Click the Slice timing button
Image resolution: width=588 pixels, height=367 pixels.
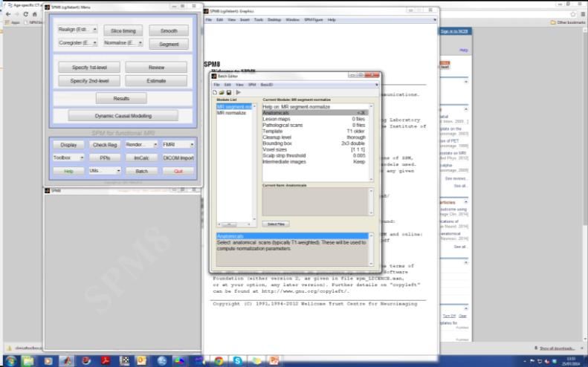(x=123, y=30)
